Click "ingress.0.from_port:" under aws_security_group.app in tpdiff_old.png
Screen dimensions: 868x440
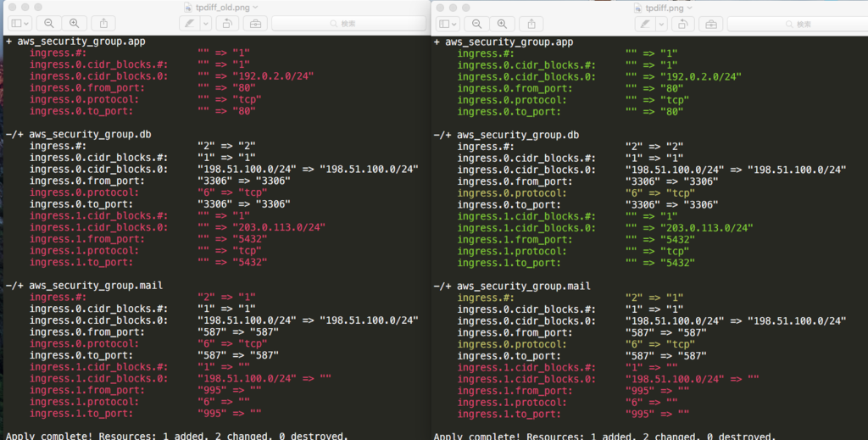point(87,88)
